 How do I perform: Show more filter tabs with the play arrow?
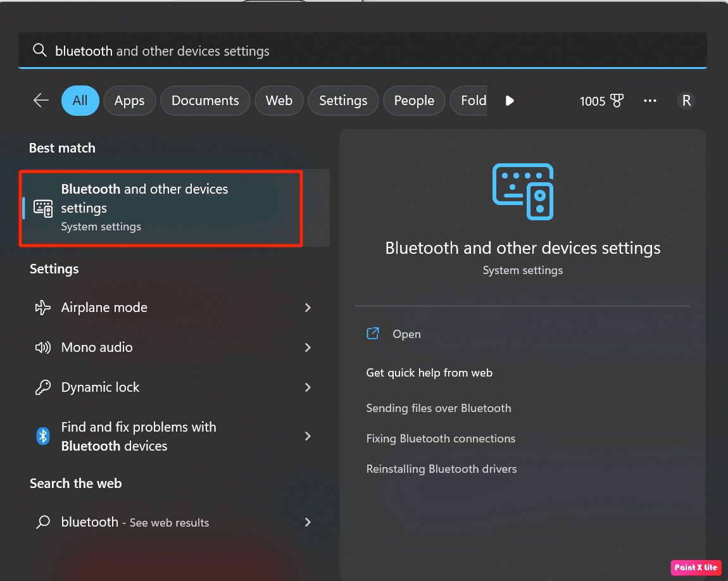[510, 101]
